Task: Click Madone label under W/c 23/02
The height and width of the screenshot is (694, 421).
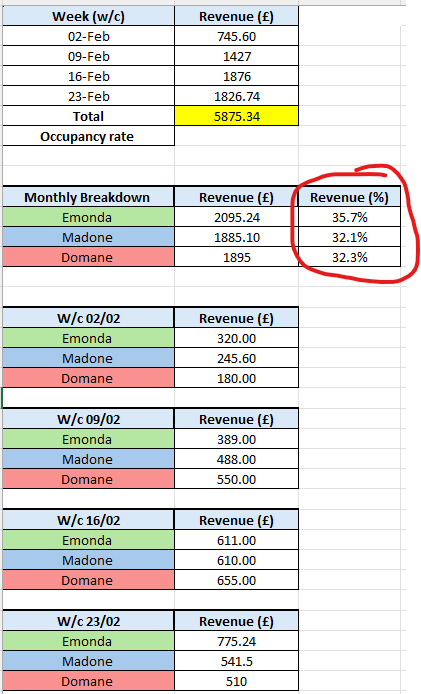Action: pos(88,661)
